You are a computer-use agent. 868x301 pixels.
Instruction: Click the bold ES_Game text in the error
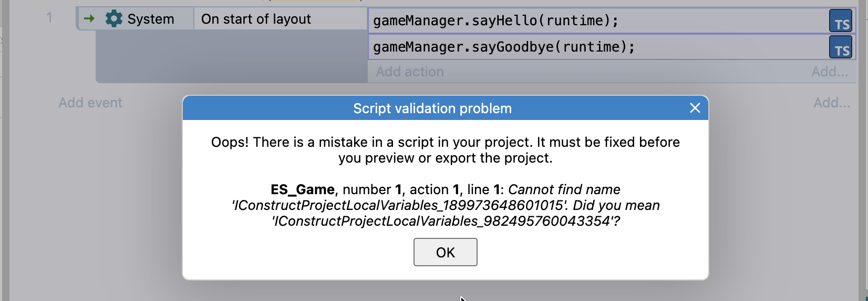point(303,189)
